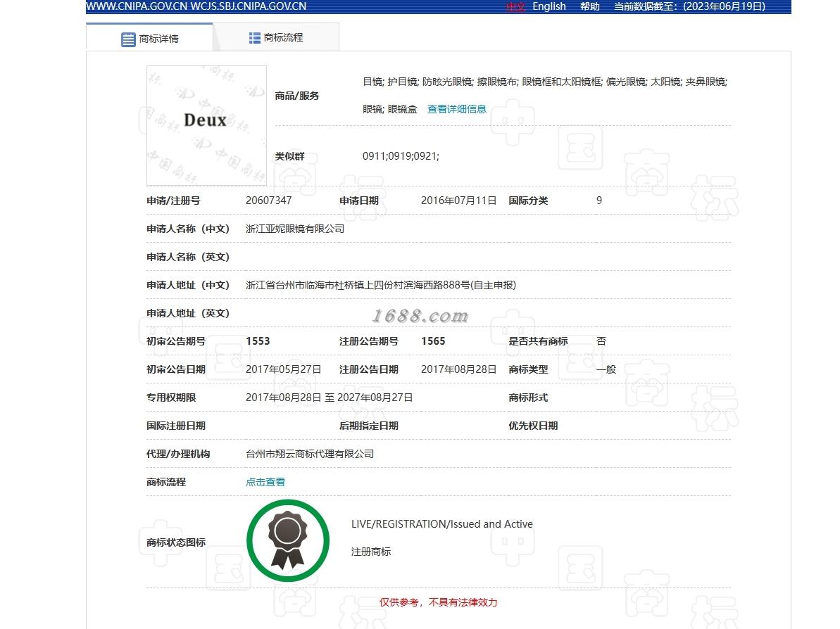The image size is (840, 629).
Task: Click data cutoff date 2023年06月19日
Action: (x=725, y=6)
